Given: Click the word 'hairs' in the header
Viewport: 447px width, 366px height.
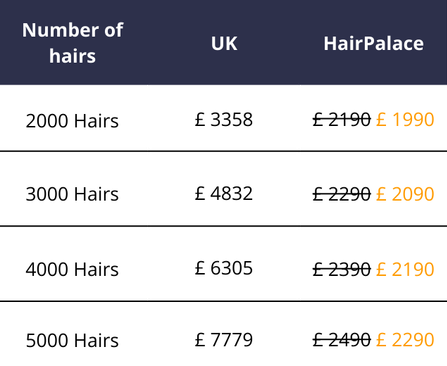Looking at the screenshot, I should click(x=73, y=56).
